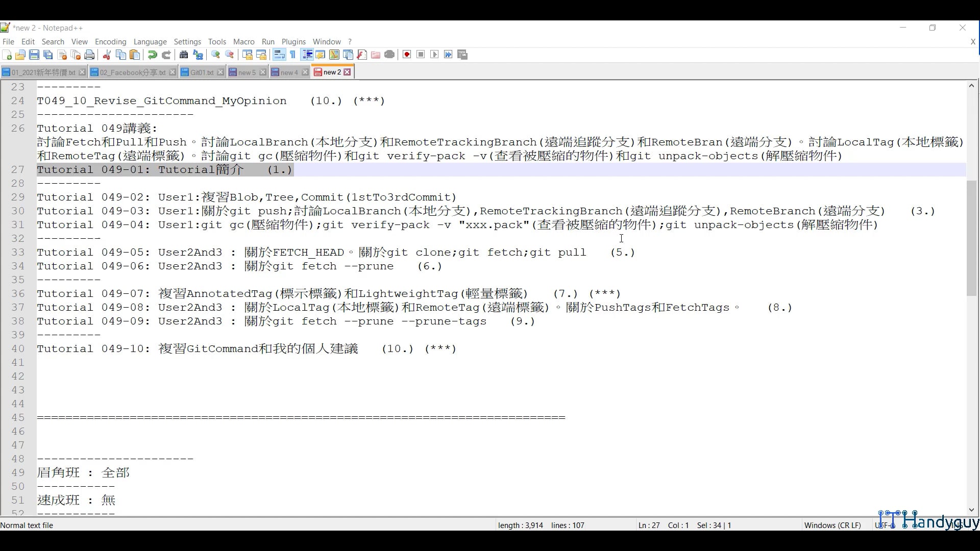980x551 pixels.
Task: Close the 02_Facebook分享.txt tab
Action: point(173,72)
